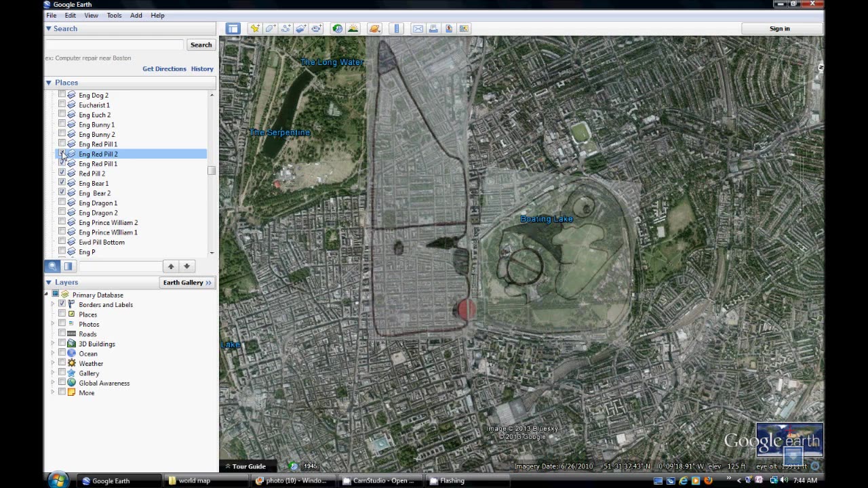The width and height of the screenshot is (868, 488).
Task: Show the ruler tool
Action: coord(397,28)
